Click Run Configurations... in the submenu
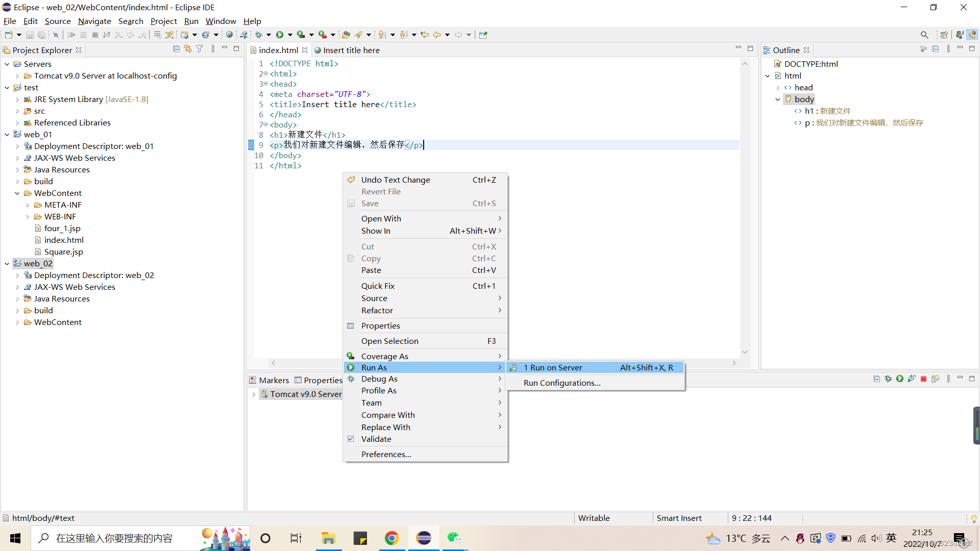The height and width of the screenshot is (551, 980). pyautogui.click(x=561, y=383)
